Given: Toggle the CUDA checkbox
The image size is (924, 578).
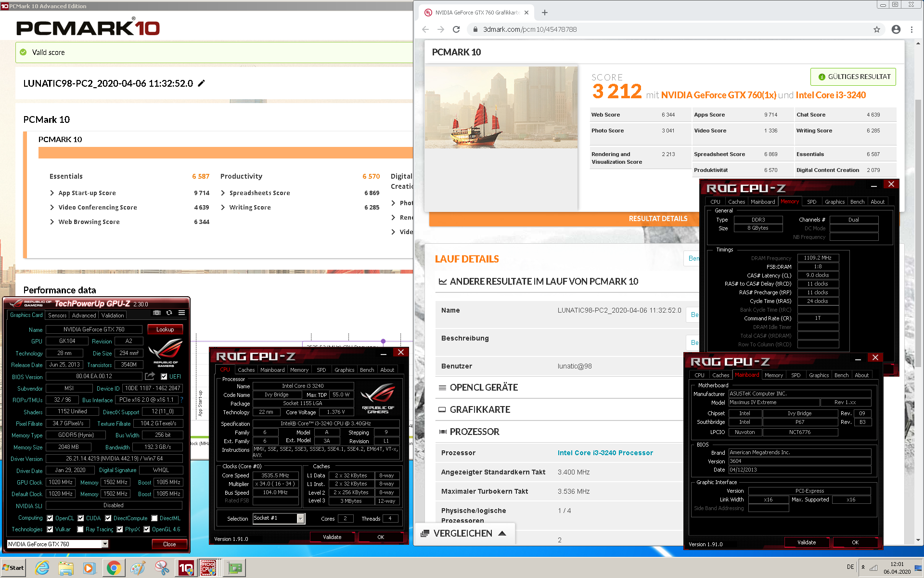Looking at the screenshot, I should [x=81, y=518].
